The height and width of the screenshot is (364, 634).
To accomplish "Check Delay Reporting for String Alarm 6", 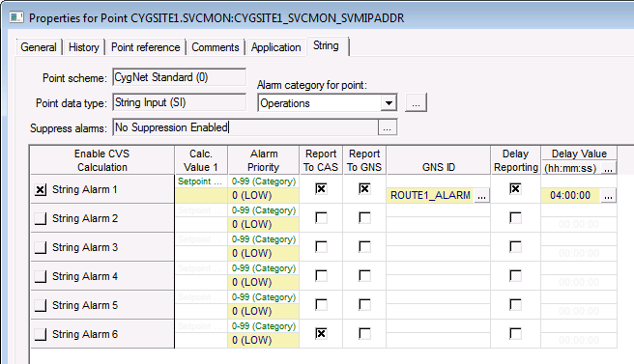I will click(515, 333).
